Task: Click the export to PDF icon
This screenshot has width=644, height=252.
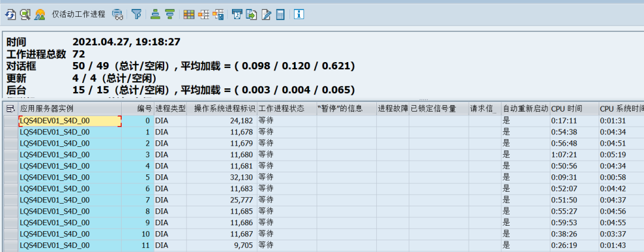Action: (x=237, y=14)
